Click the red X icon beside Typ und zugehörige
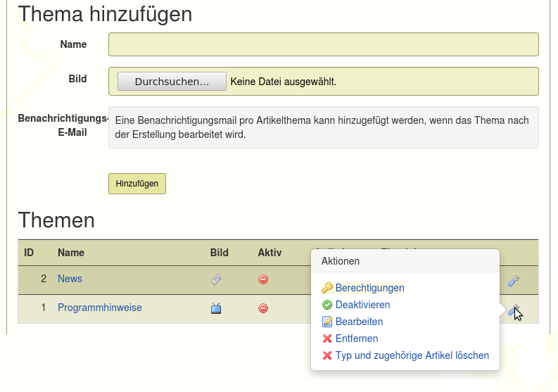Viewport: 558px width, 392px height. (327, 355)
